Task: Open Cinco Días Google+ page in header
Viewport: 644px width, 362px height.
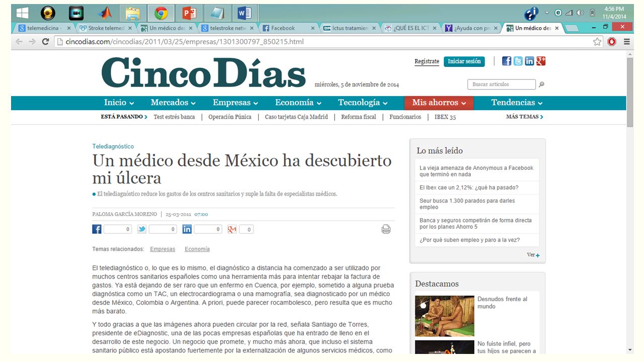Action: [541, 61]
